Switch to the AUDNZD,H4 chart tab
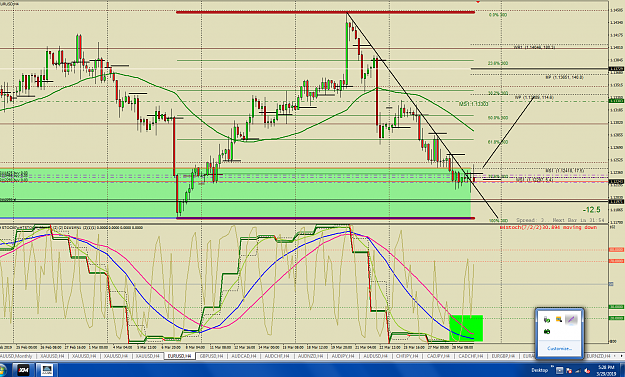The height and width of the screenshot is (377, 625). (311, 356)
